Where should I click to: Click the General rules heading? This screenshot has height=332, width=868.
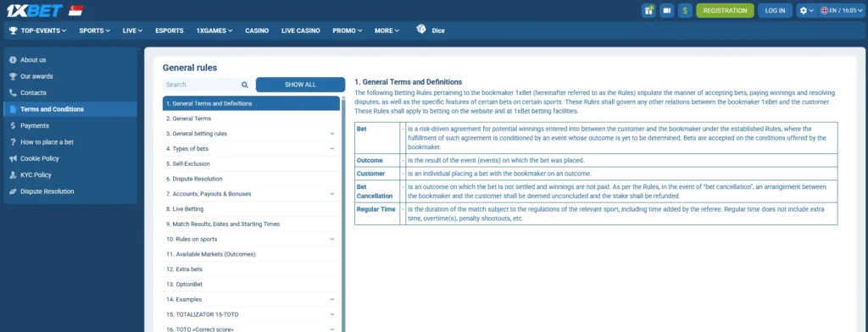[x=190, y=68]
